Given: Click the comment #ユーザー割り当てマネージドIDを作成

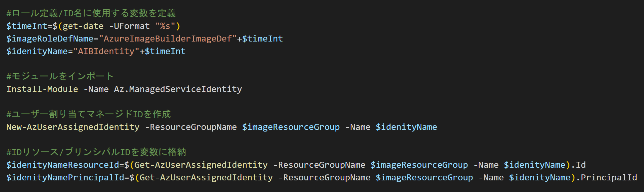Looking at the screenshot, I should pyautogui.click(x=89, y=114).
